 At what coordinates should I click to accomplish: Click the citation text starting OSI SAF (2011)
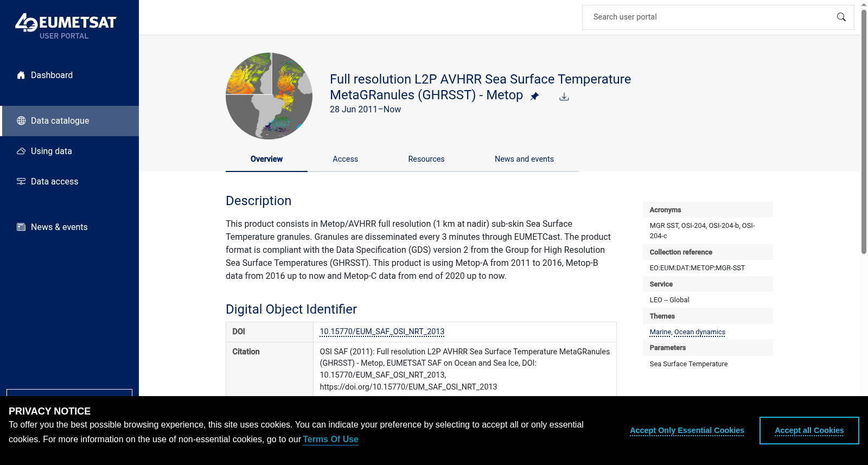pos(465,369)
